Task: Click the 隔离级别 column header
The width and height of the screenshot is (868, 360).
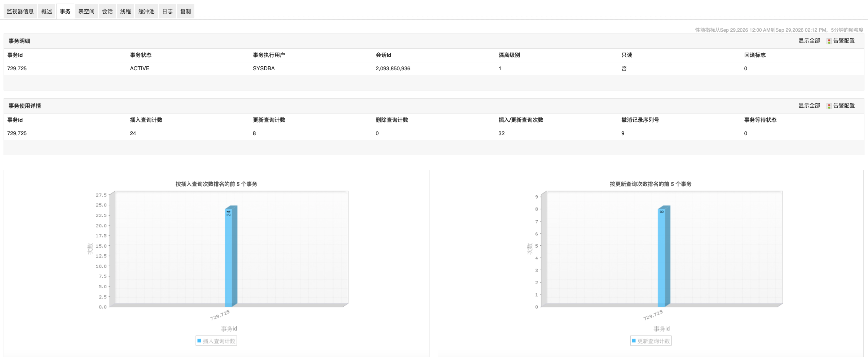Action: tap(509, 55)
